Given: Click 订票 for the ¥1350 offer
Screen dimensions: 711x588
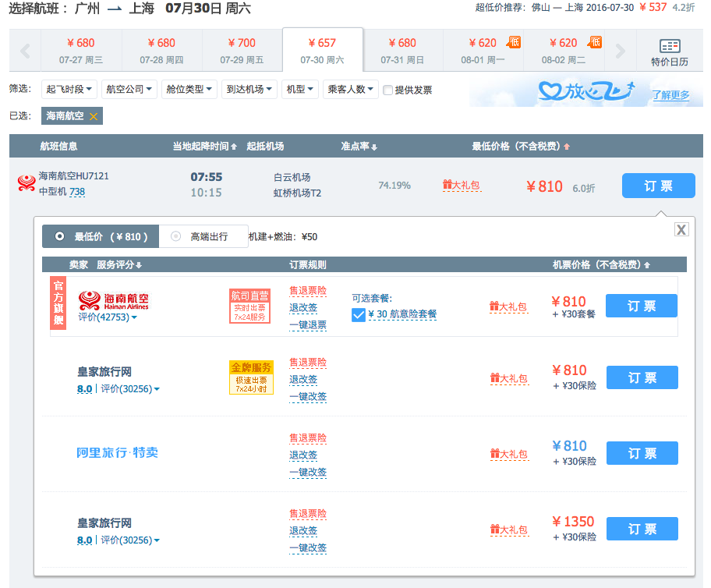Looking at the screenshot, I should coord(642,529).
